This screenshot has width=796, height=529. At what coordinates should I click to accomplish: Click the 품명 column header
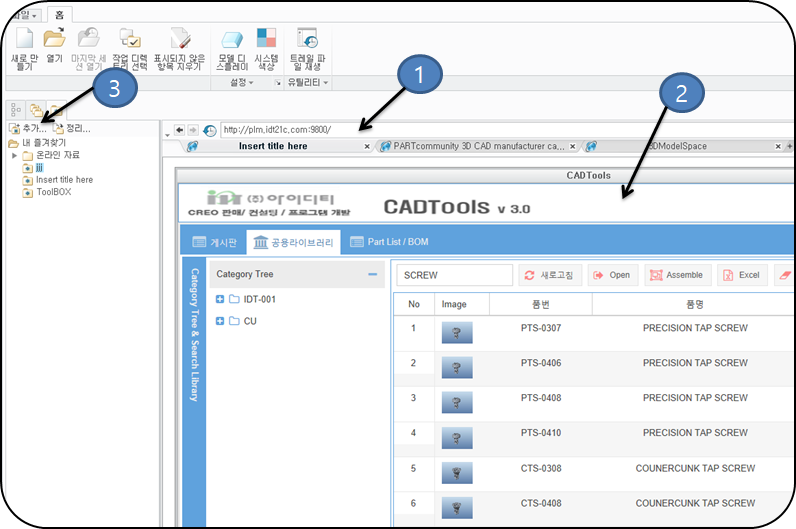click(695, 304)
